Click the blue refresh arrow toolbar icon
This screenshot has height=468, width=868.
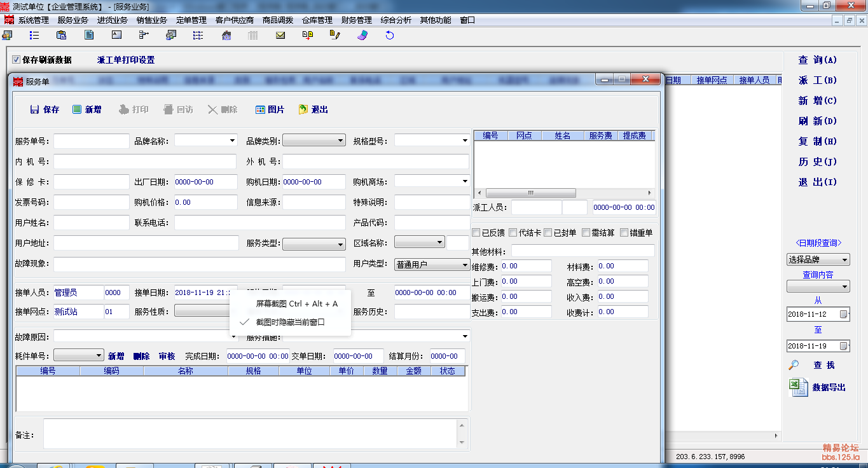[390, 36]
